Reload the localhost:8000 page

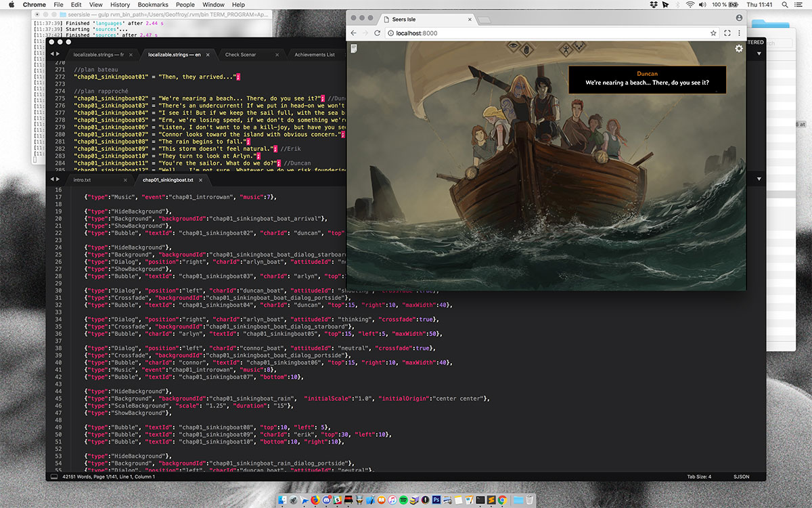[x=378, y=33]
